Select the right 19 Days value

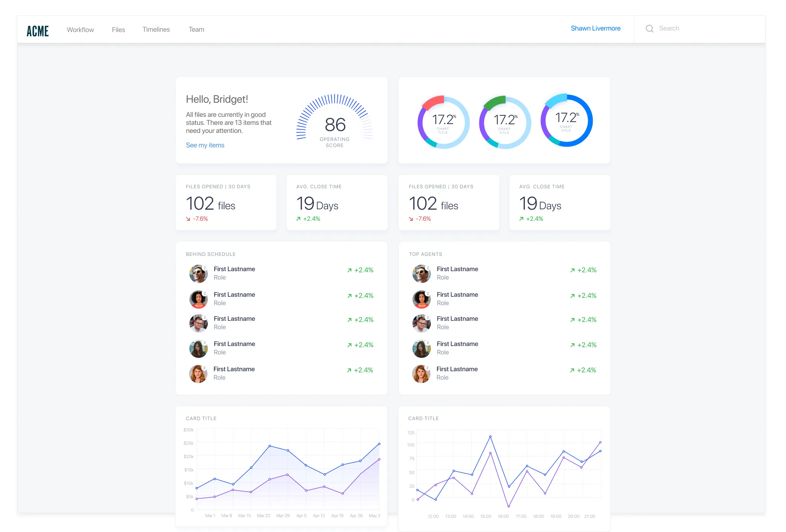tap(540, 204)
